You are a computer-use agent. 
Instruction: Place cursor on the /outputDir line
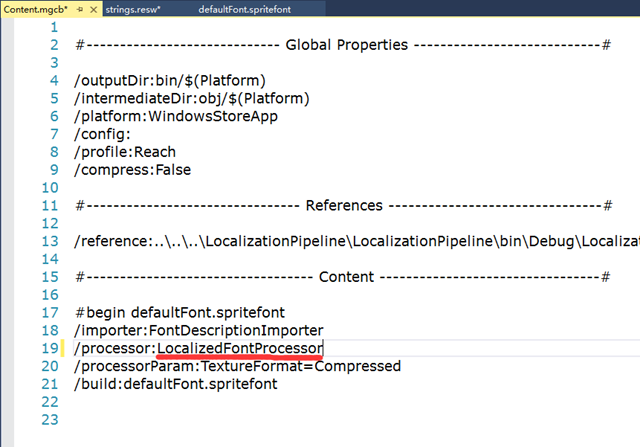[170, 80]
